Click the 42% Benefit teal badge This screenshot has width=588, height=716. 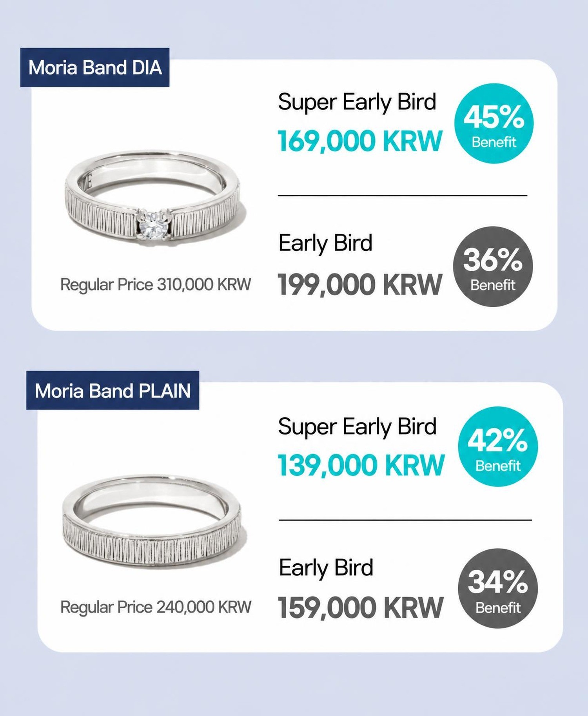click(498, 446)
